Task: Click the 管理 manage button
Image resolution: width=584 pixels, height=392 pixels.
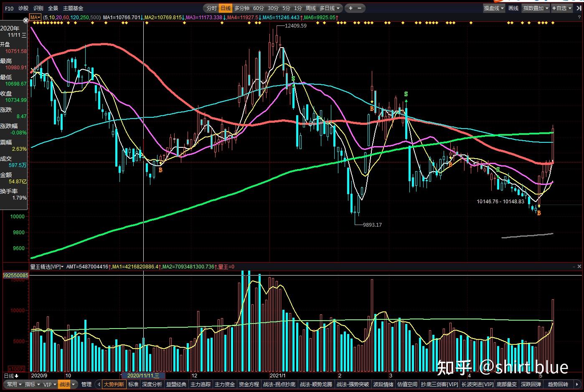Action: pyautogui.click(x=86, y=384)
